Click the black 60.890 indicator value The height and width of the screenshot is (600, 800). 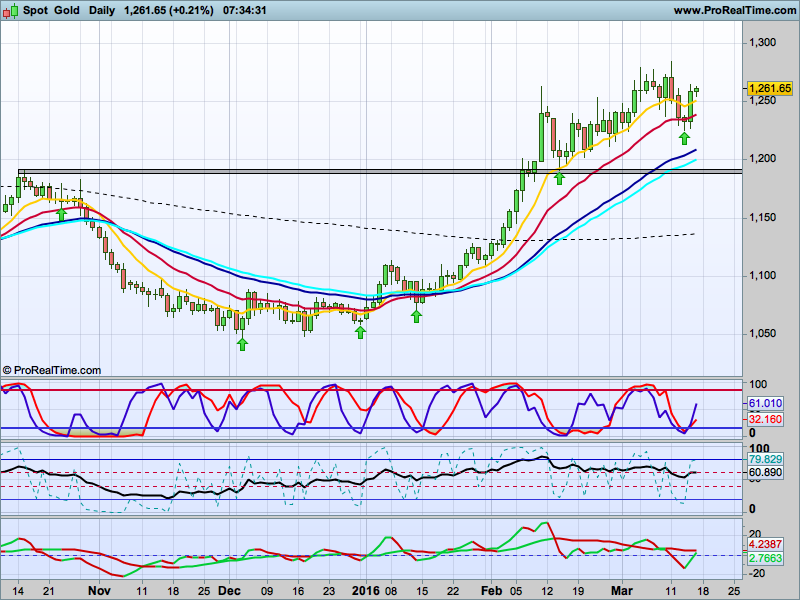[765, 472]
